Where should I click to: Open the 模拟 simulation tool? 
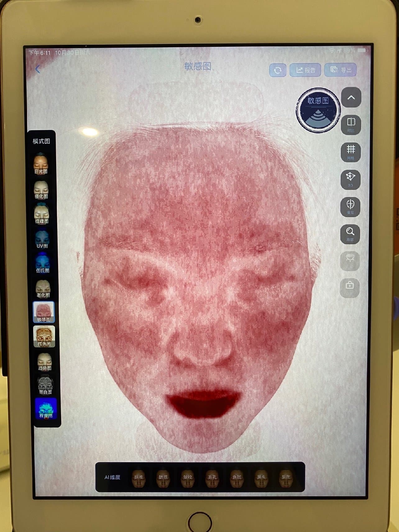tap(350, 206)
